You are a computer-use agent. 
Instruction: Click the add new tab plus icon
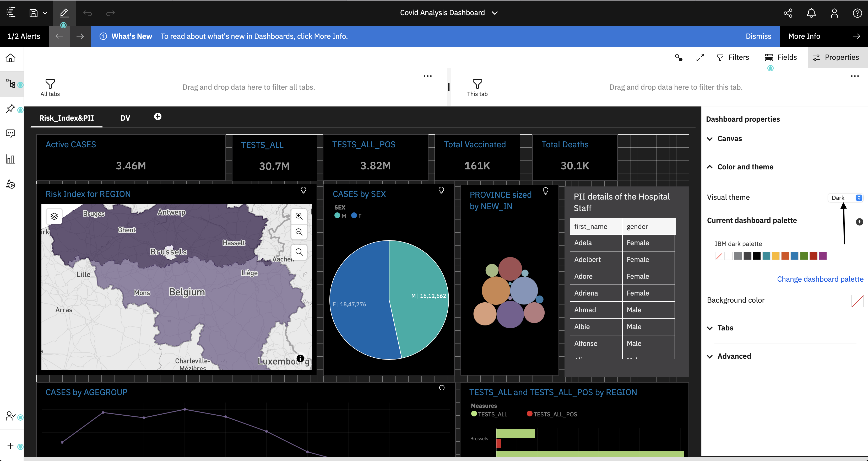click(x=157, y=117)
